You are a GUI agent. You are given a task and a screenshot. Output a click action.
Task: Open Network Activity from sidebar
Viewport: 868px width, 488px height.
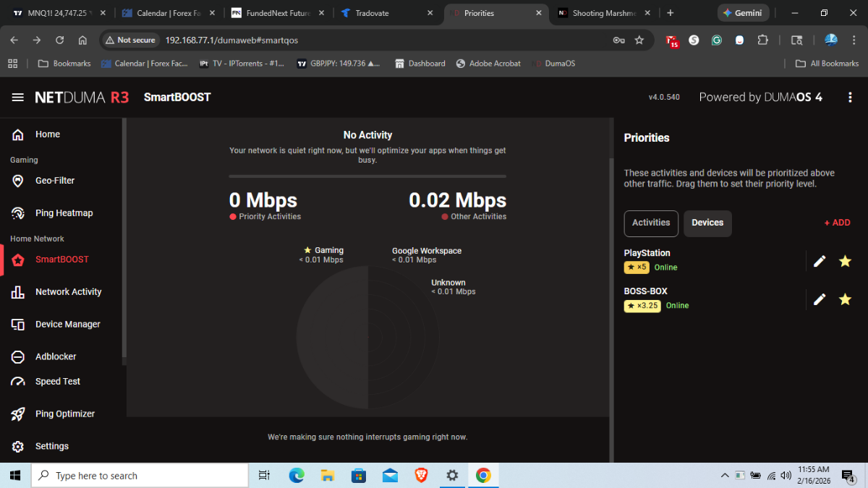[x=68, y=292]
